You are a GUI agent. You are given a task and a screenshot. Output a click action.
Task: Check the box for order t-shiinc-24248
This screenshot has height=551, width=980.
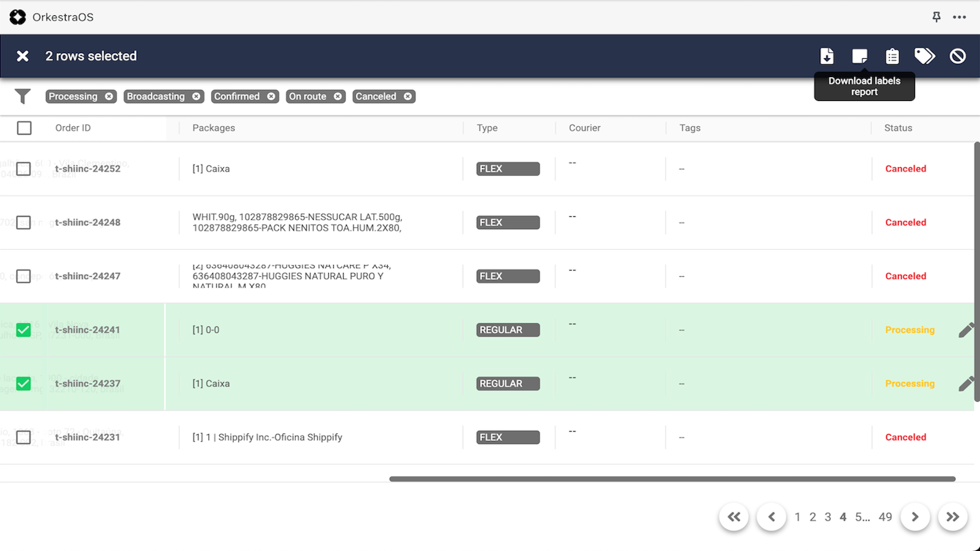click(x=23, y=223)
